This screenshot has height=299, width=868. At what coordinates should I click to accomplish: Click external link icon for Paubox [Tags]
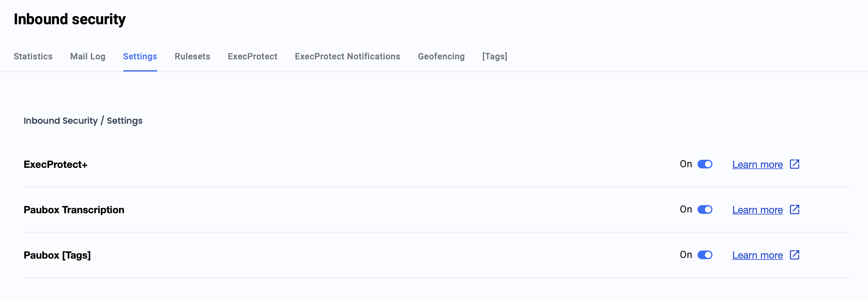click(x=794, y=255)
